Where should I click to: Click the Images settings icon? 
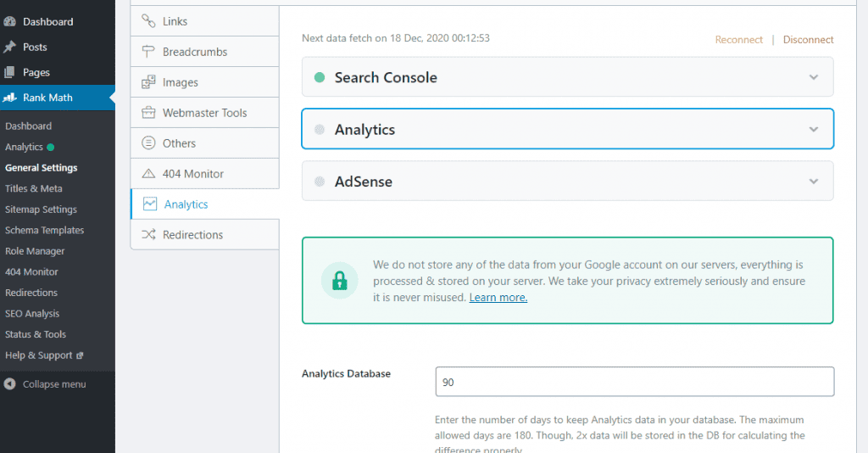click(x=148, y=82)
